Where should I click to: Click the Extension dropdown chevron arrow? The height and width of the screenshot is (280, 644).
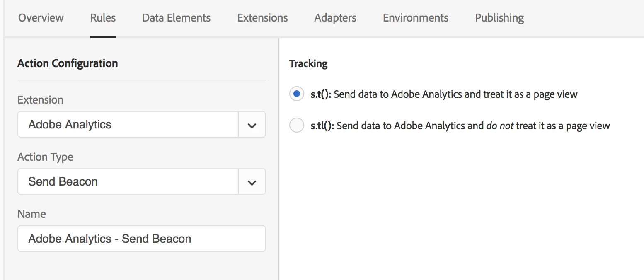[252, 125]
